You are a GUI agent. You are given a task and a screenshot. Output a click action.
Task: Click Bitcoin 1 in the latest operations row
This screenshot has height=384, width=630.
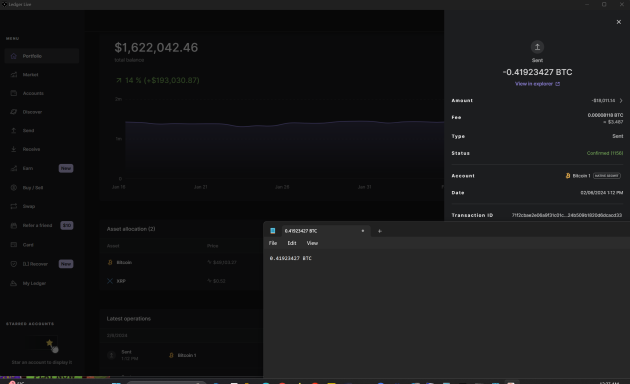point(187,355)
